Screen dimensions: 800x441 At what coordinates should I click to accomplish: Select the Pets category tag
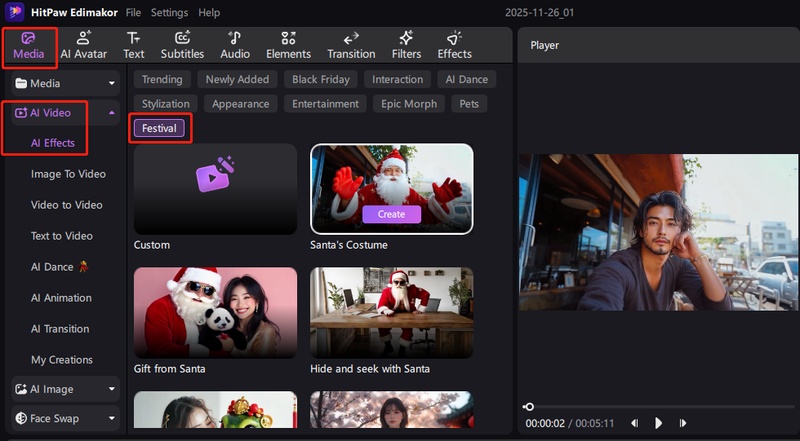[x=469, y=104]
